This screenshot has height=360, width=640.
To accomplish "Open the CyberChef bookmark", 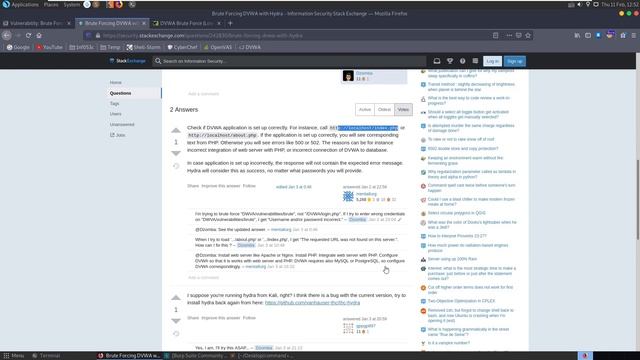I will (x=182, y=47).
